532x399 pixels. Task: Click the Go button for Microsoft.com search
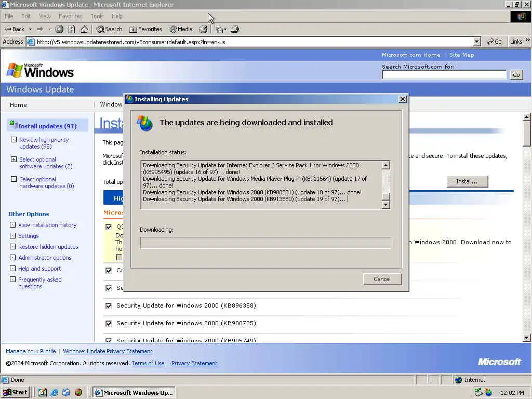(x=516, y=75)
